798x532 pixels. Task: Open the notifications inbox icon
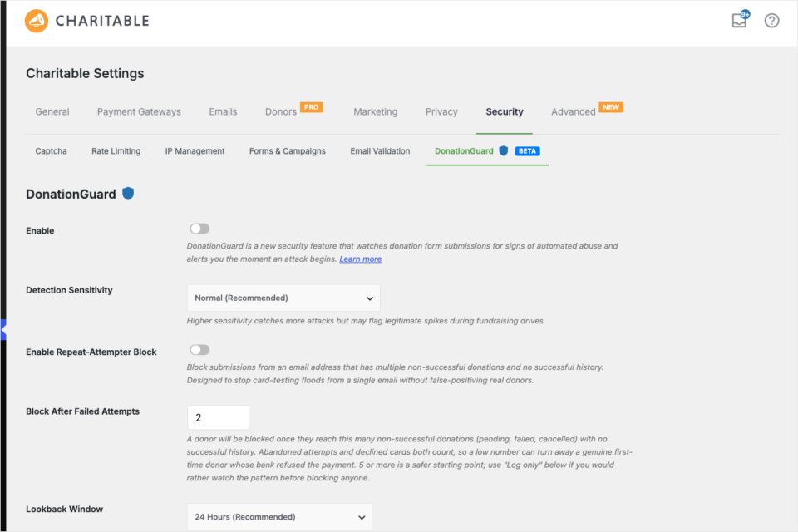point(740,20)
